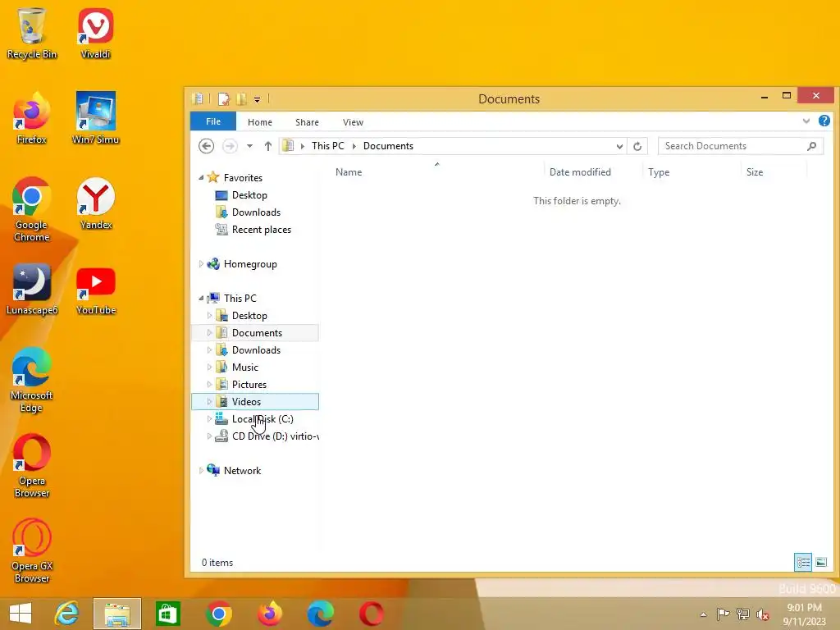Click the Microsoft Edge icon on the taskbar

pos(321,614)
